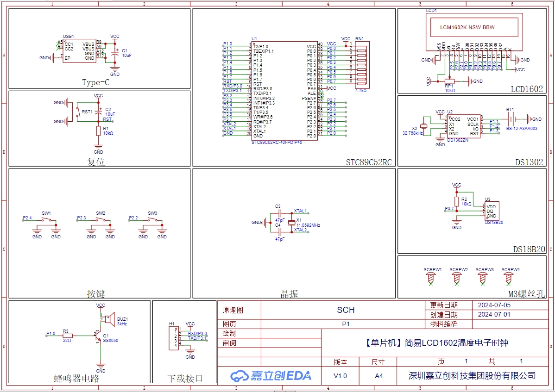555x392 pixels.
Task: Select the SCREW4 mounting hole
Action: pos(509,278)
